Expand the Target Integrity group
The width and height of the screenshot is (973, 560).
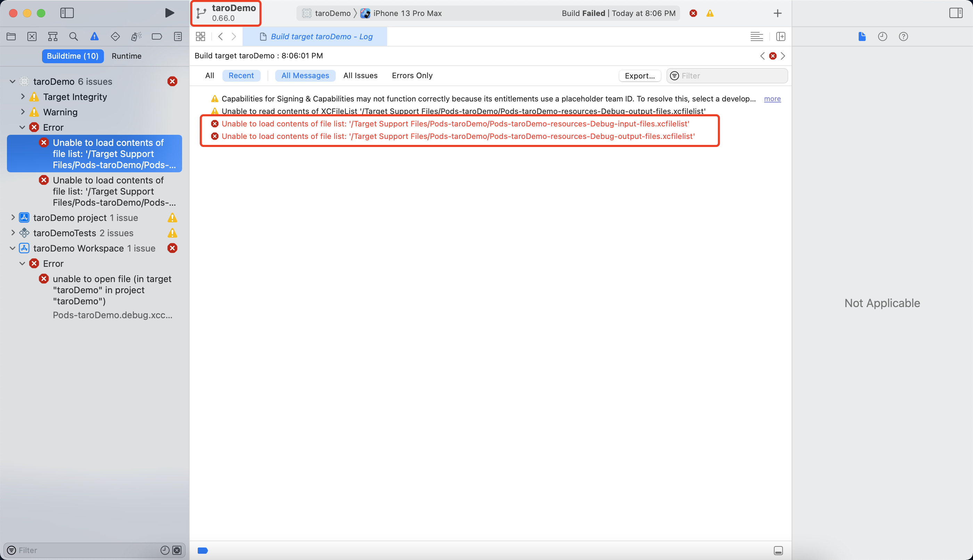(x=23, y=97)
